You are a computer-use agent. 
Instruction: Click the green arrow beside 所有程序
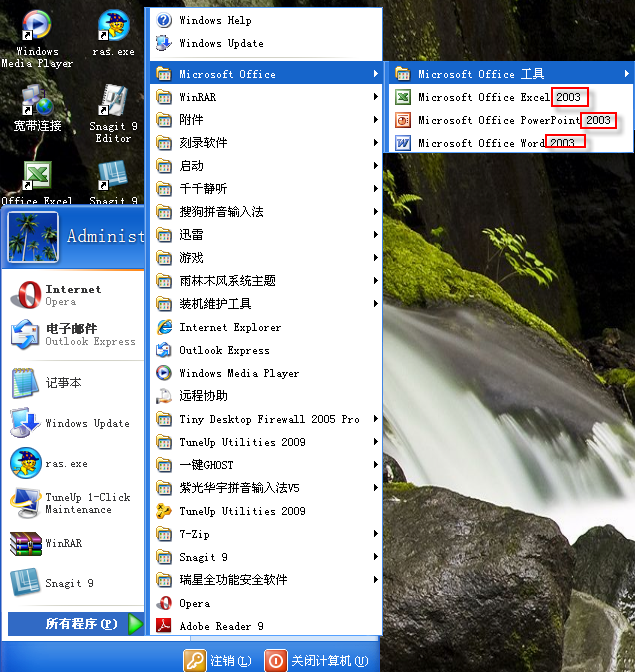[x=135, y=624]
